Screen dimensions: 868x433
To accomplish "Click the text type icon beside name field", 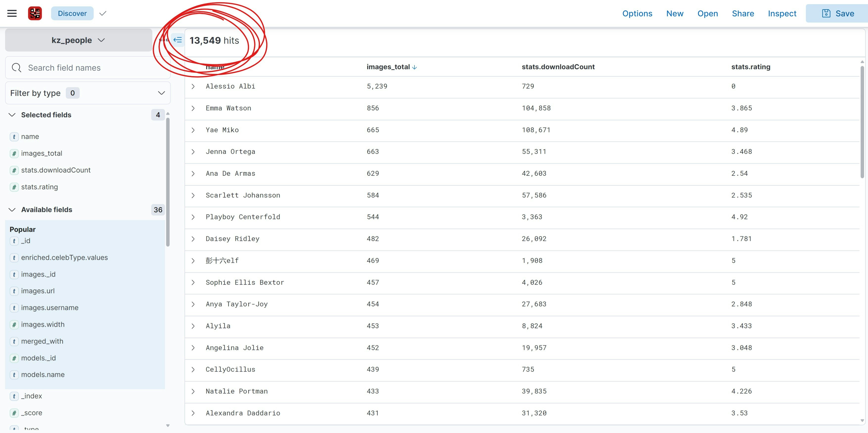I will (14, 137).
